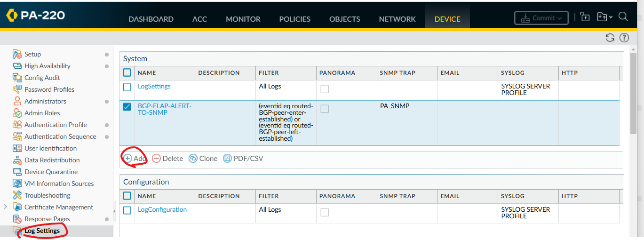The height and width of the screenshot is (240, 644).
Task: Click the Authentication Sequence sidebar icon
Action: tap(17, 136)
